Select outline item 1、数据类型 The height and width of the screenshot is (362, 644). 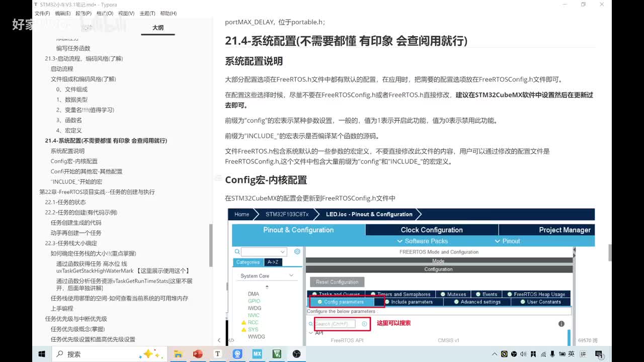point(72,100)
